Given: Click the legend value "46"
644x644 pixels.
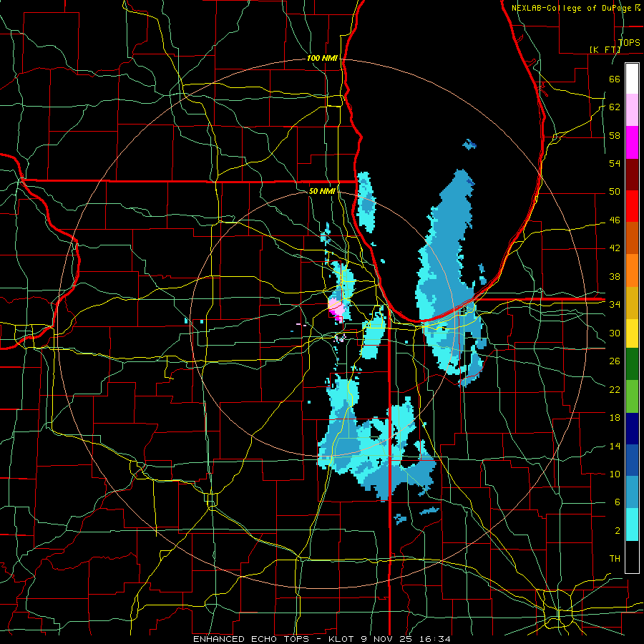Looking at the screenshot, I should coord(615,220).
